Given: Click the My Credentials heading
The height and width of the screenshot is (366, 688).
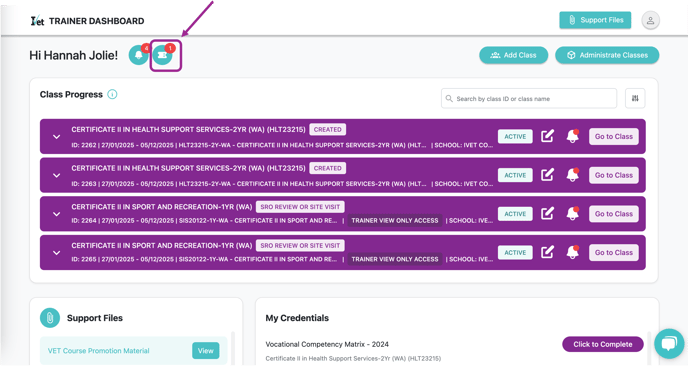Looking at the screenshot, I should [x=297, y=318].
